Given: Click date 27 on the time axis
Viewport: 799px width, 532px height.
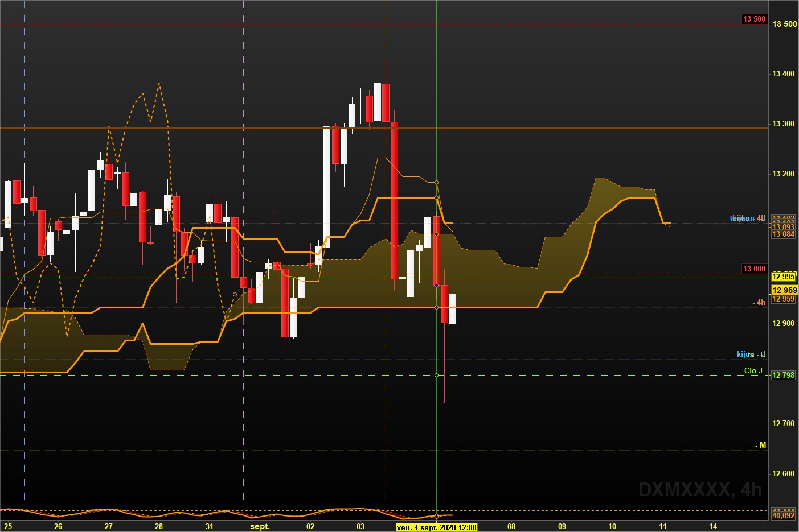Looking at the screenshot, I should coord(109,526).
